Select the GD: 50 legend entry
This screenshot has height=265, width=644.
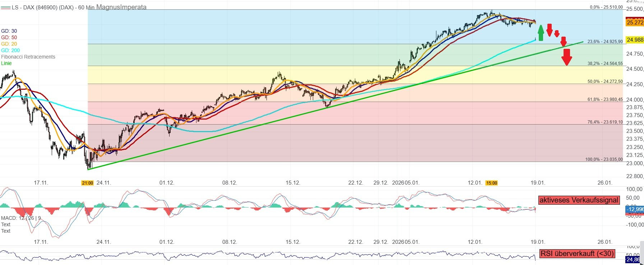(9, 37)
